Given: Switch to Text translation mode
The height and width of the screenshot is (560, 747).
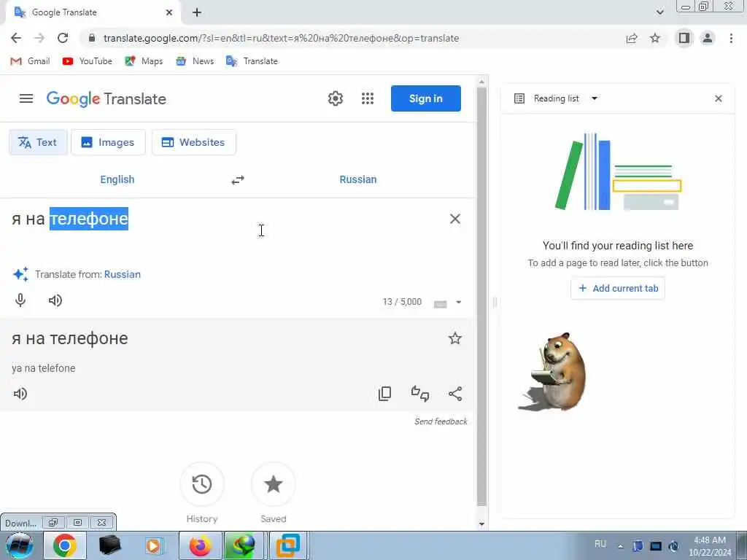Looking at the screenshot, I should pos(38,142).
